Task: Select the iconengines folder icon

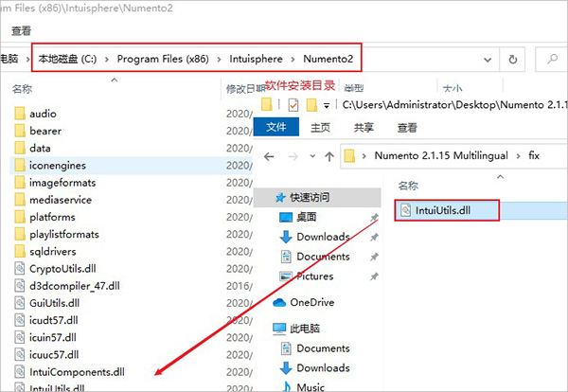Action: 20,165
